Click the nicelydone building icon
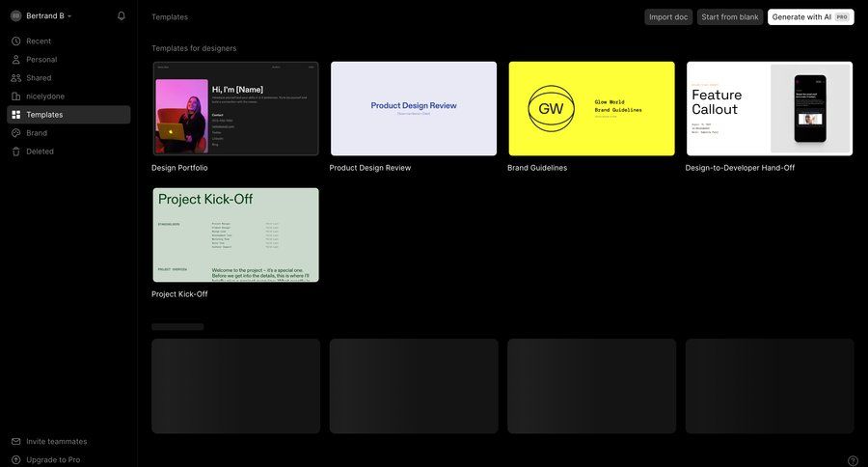The image size is (868, 467). pos(16,96)
